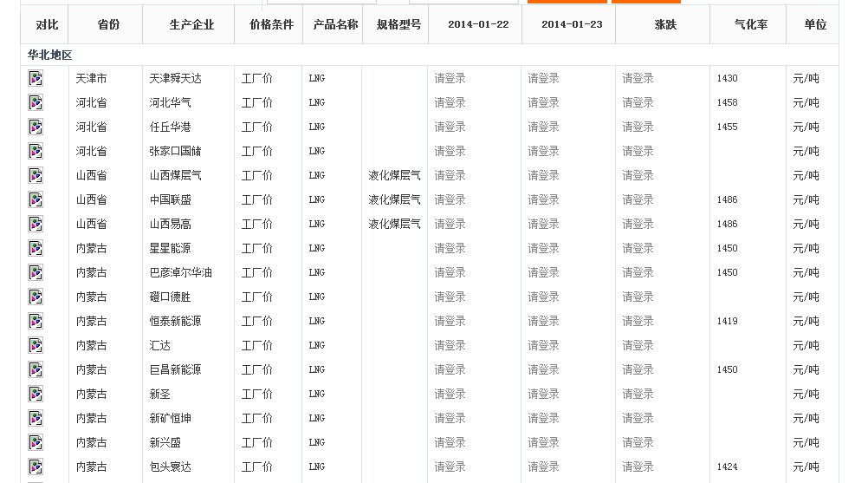This screenshot has width=868, height=483.
Task: Select the 包头寰达 company name
Action: (x=170, y=467)
